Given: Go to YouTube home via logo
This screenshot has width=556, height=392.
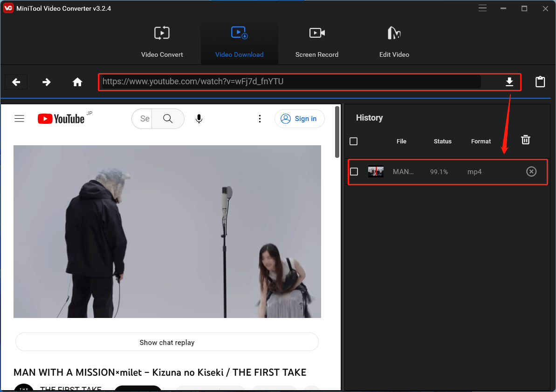Looking at the screenshot, I should (61, 119).
